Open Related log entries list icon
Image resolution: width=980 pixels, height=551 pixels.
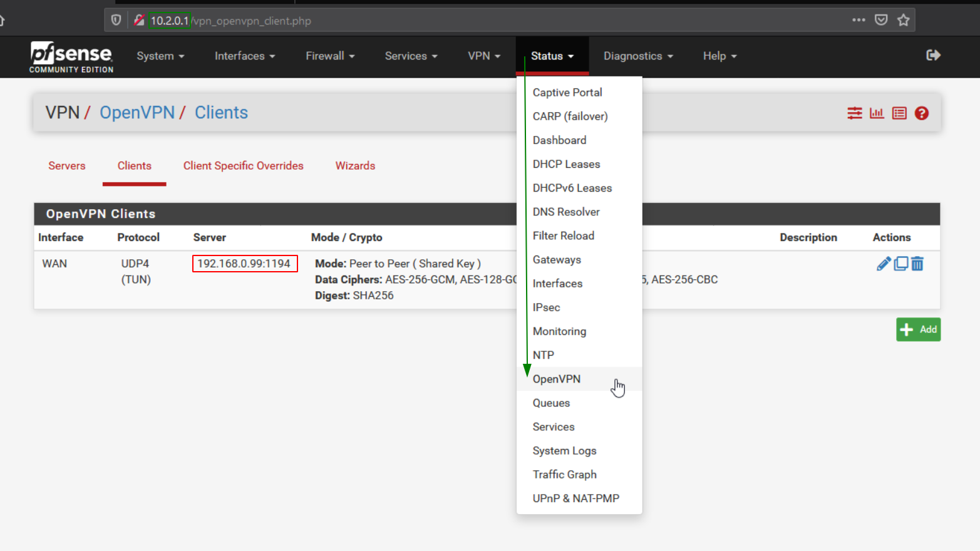pos(899,113)
